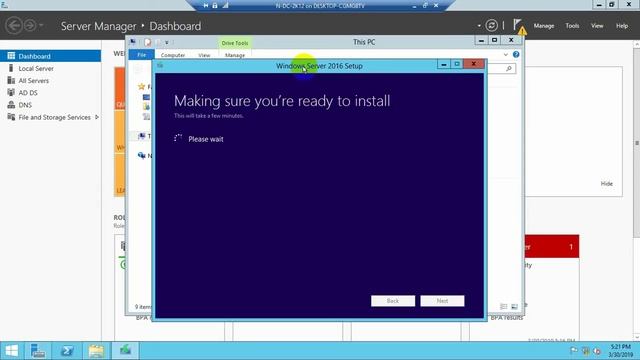Click Favorites star in This PC navigation pane
Image resolution: width=640 pixels, height=360 pixels.
tap(141, 86)
